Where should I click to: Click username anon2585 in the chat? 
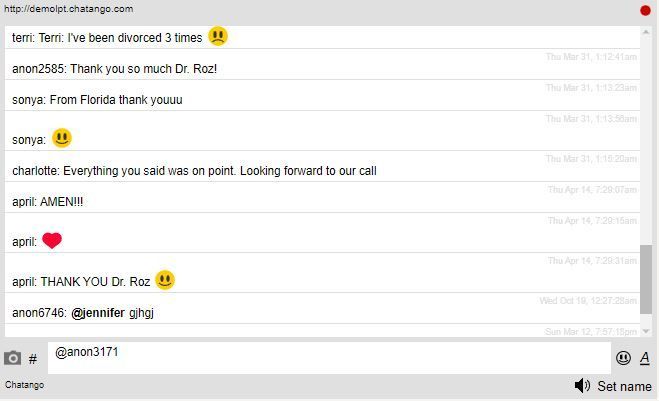coord(39,69)
